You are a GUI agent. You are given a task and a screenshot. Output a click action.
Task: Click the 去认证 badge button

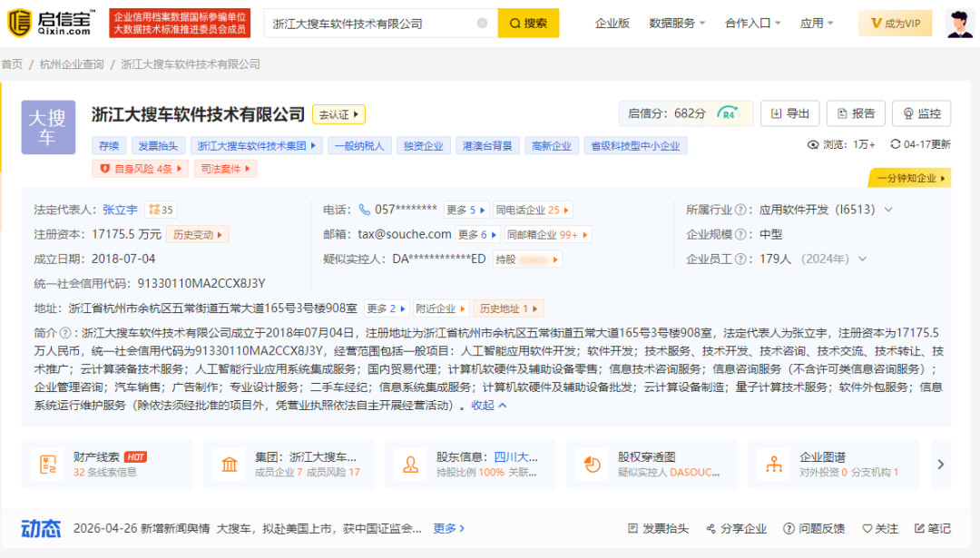point(338,114)
